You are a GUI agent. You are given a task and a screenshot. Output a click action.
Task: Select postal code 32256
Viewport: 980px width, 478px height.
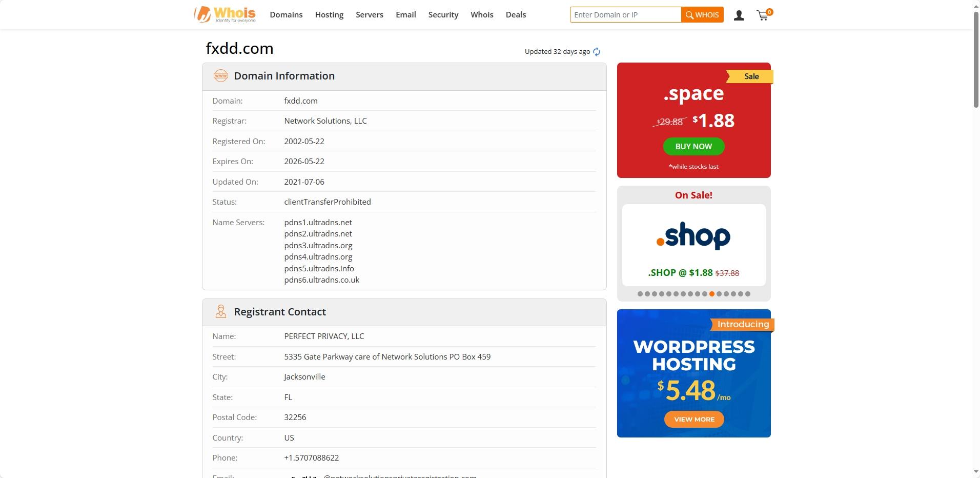295,417
